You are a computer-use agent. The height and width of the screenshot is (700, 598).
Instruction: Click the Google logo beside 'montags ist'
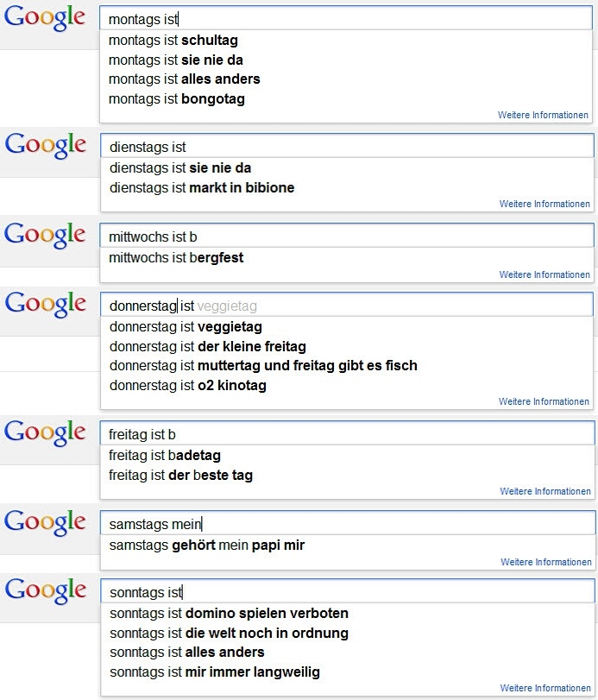point(45,18)
